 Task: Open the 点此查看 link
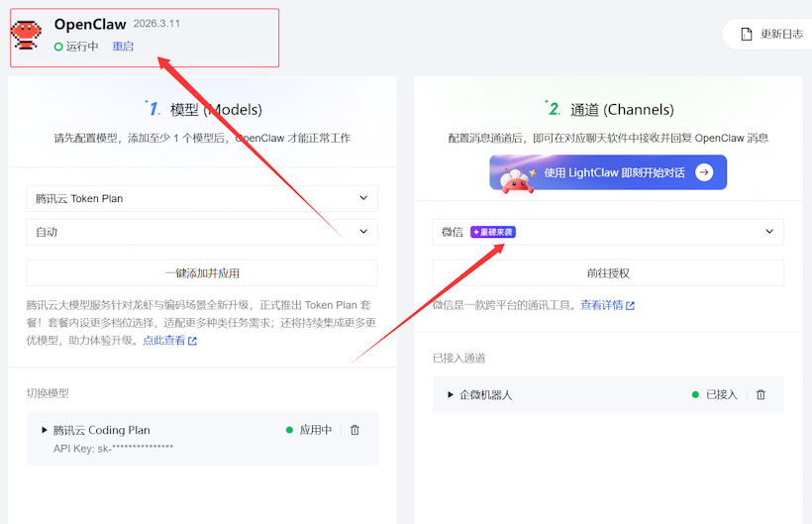click(x=163, y=340)
